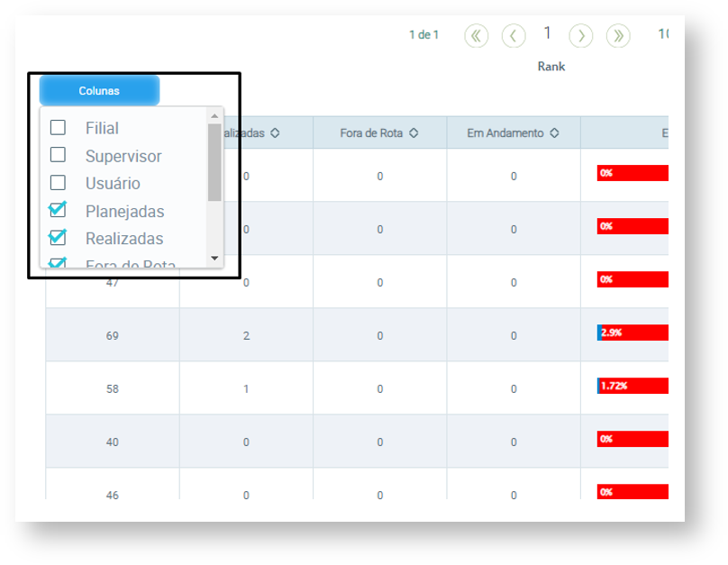Jump to the last page

[617, 35]
